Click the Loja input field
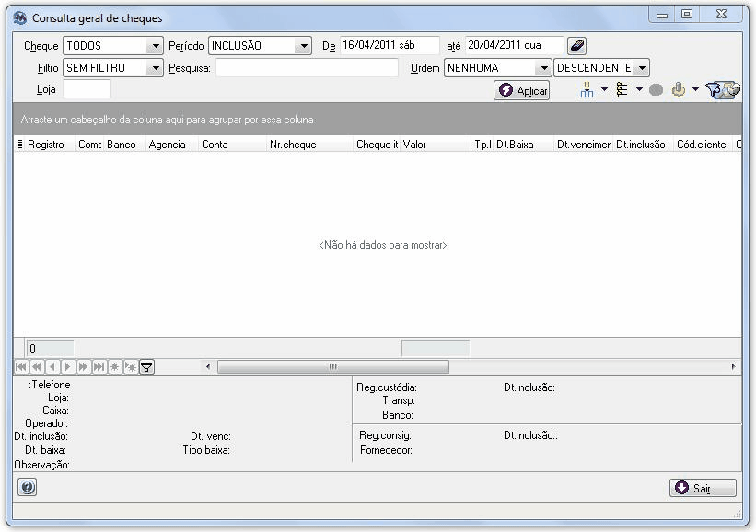The height and width of the screenshot is (532, 756). coord(87,89)
